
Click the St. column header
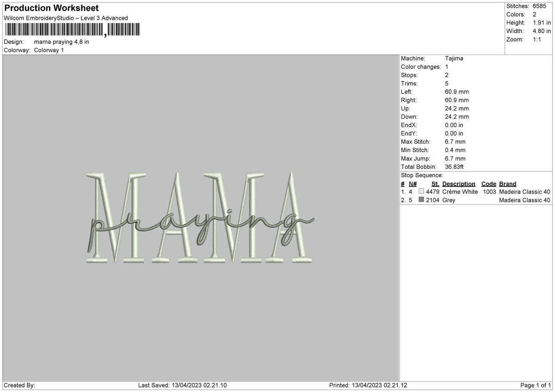point(435,184)
